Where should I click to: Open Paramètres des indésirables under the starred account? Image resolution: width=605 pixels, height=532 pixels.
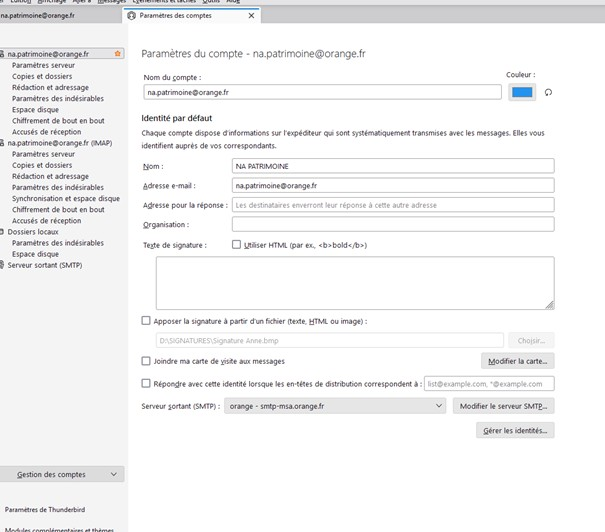(58, 98)
